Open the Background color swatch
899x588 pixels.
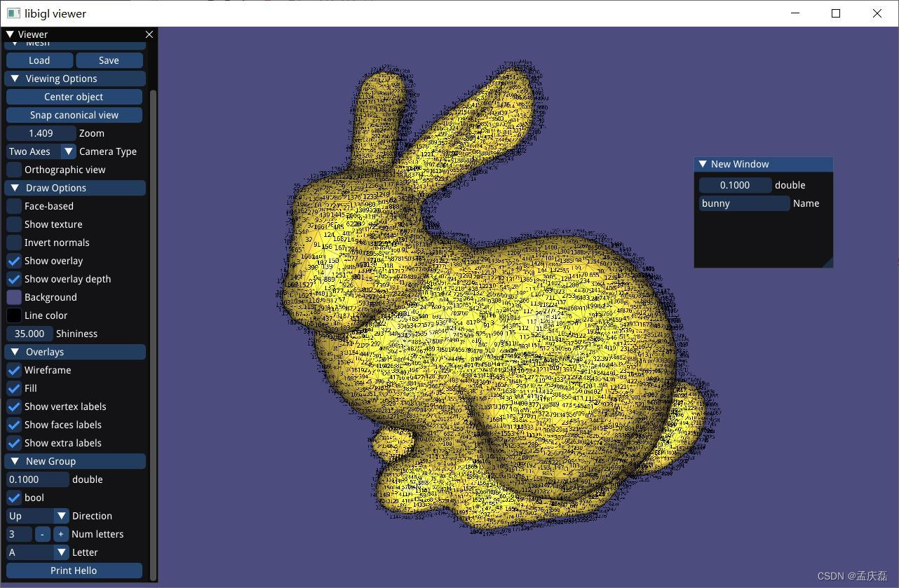[14, 297]
